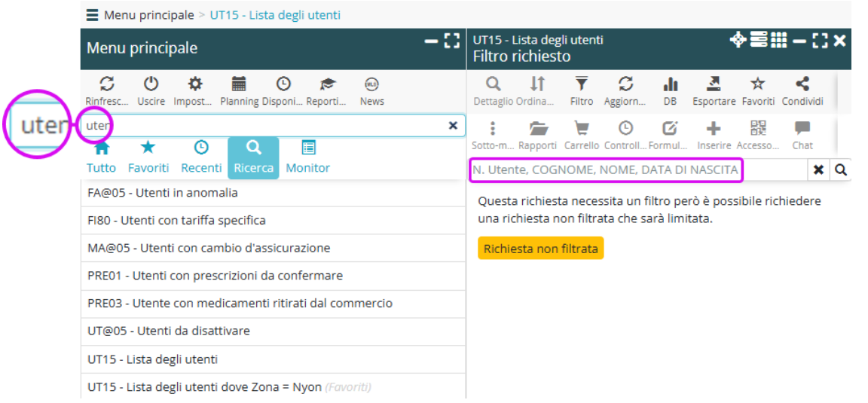Click the Accesso QR code icon
This screenshot has width=868, height=403.
click(758, 128)
